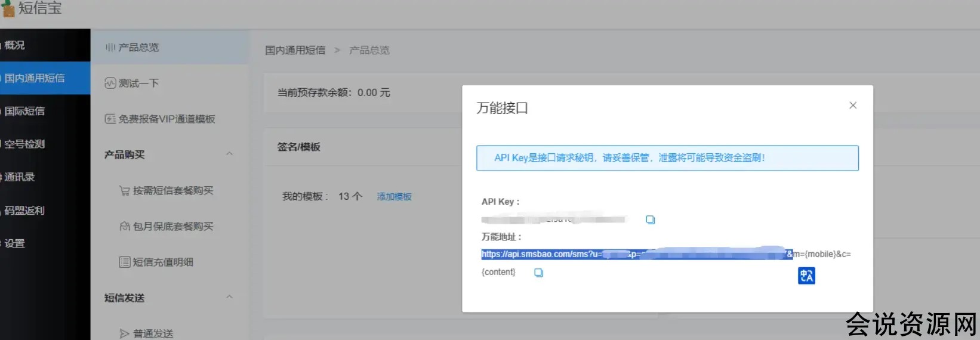Open 国际短信 in the sidebar
Screen dimensions: 980x340
(x=45, y=111)
